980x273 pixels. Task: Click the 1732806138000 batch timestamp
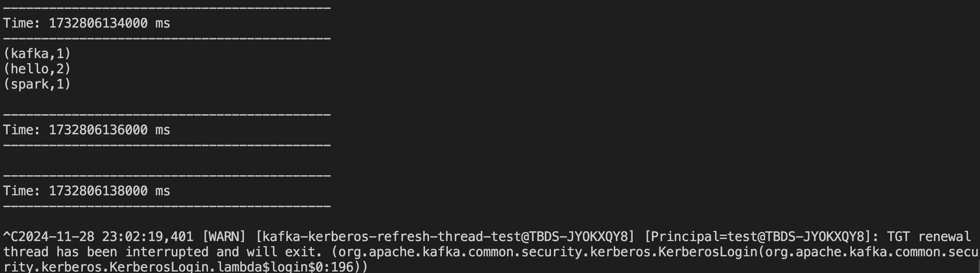point(98,191)
